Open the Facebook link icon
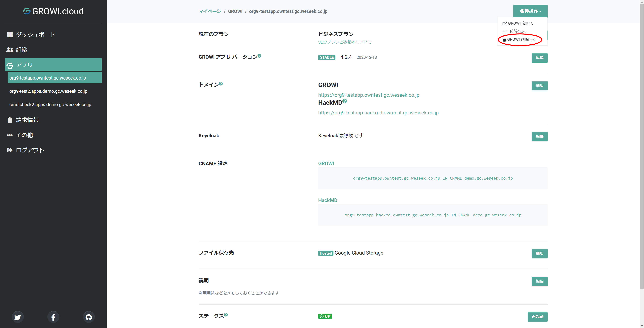The image size is (644, 328). (53, 317)
